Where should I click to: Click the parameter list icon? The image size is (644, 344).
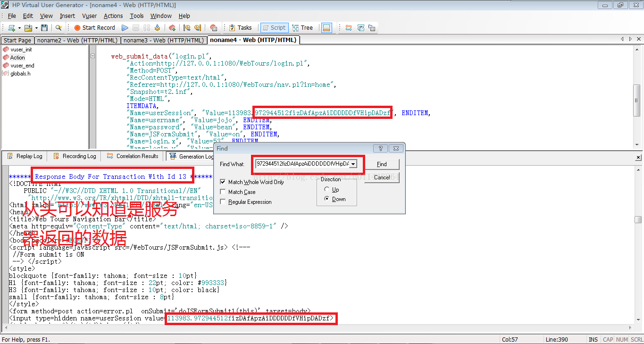coord(360,28)
